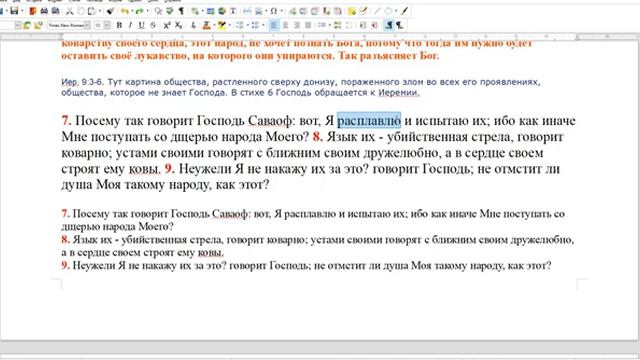
Task: Insert a hyperlink
Action: [293, 11]
